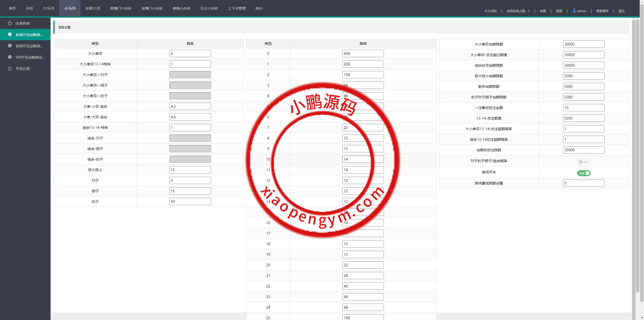Image resolution: width=644 pixels, height=320 pixels.
Task: Click the 大小单双 odds input field
Action: (x=190, y=53)
